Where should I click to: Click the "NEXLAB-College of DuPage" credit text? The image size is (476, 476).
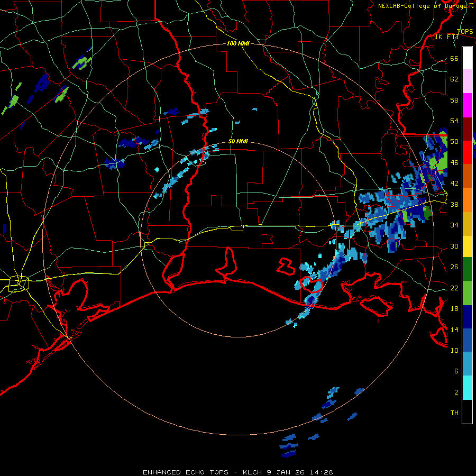(x=423, y=6)
